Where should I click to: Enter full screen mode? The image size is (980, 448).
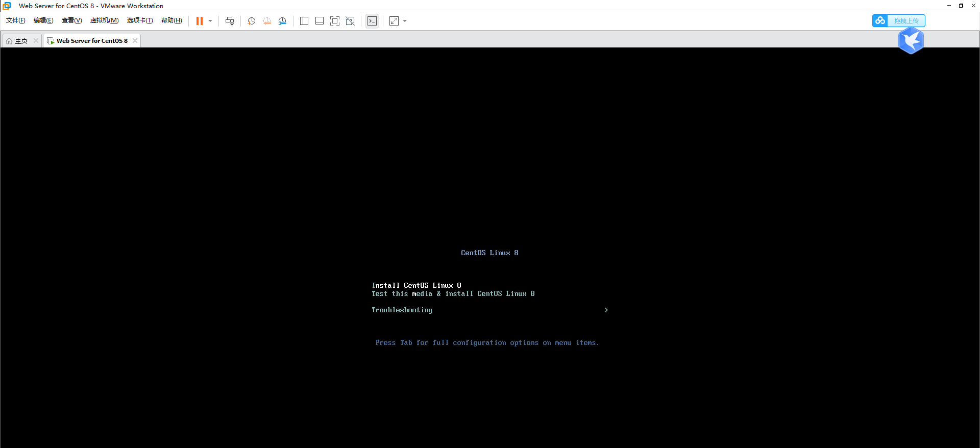335,21
